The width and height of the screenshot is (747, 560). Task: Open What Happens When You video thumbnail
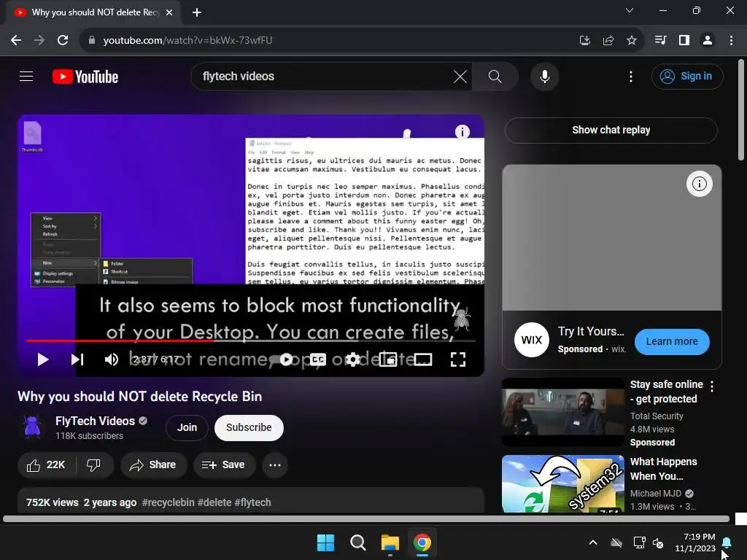[x=563, y=484]
